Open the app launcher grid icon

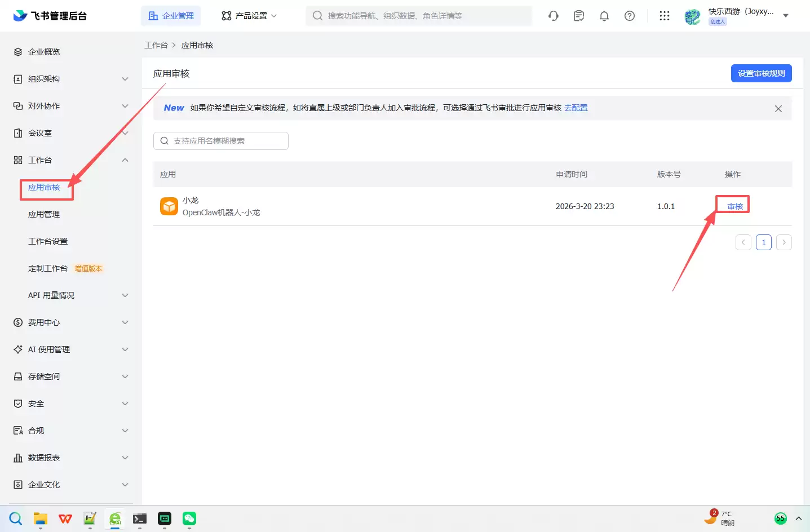tap(665, 16)
